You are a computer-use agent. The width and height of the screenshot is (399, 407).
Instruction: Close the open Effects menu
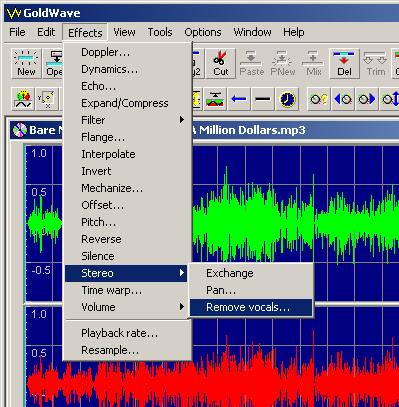coord(85,33)
